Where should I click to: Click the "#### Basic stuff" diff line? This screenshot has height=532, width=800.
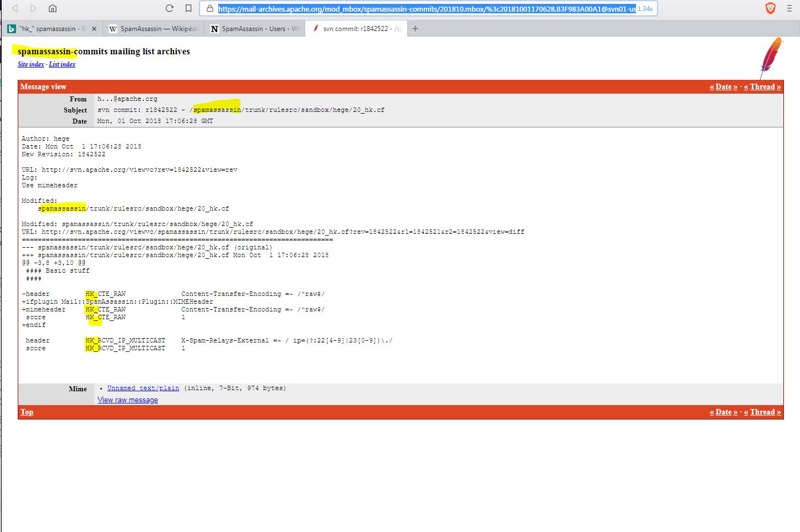point(58,271)
